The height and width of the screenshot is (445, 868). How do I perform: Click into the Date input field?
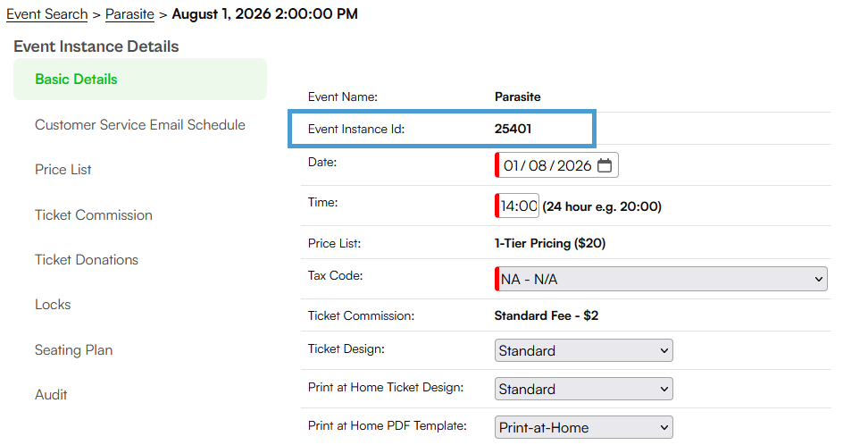[556, 165]
